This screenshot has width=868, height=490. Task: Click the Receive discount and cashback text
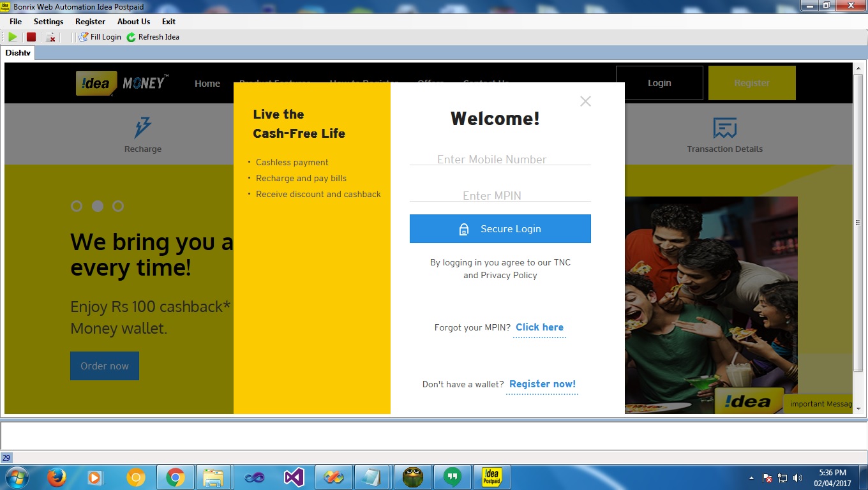click(x=318, y=194)
